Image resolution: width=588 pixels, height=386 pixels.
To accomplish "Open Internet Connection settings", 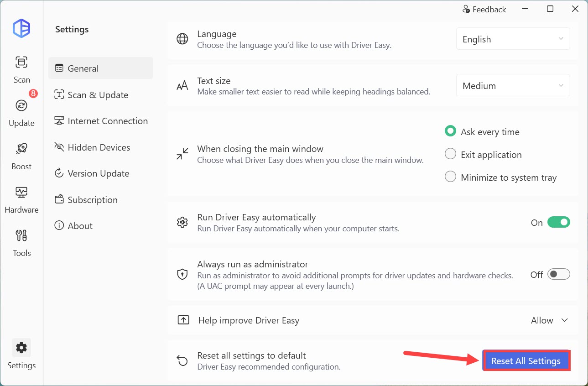I will (x=101, y=121).
